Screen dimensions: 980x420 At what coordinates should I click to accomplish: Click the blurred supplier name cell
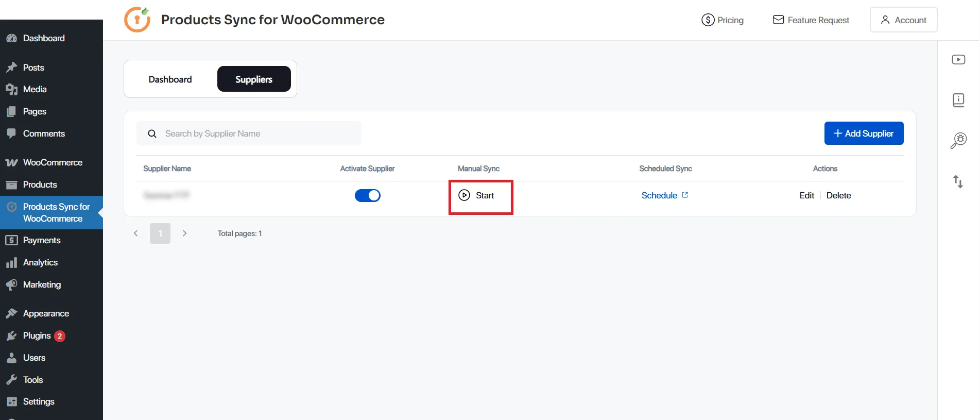coord(167,195)
